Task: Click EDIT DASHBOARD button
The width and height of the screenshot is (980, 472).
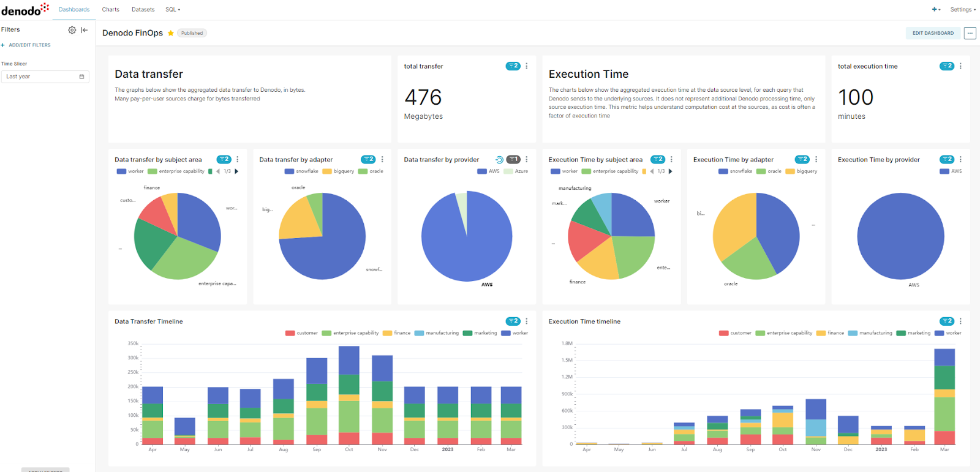Action: point(933,33)
